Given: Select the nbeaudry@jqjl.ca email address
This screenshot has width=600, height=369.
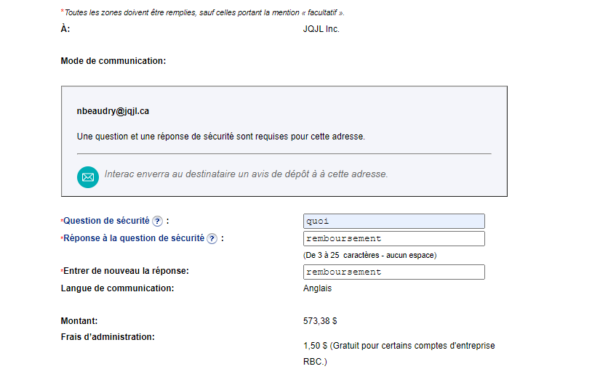Looking at the screenshot, I should [113, 111].
